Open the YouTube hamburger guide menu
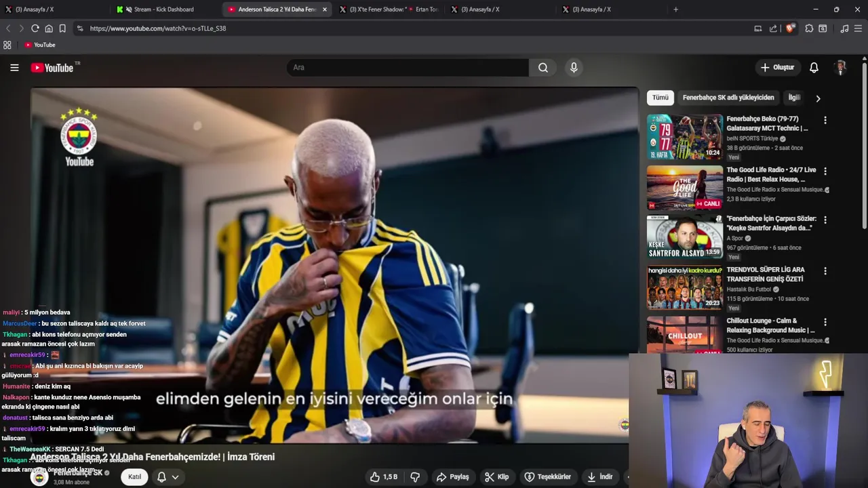Image resolution: width=868 pixels, height=488 pixels. point(14,68)
